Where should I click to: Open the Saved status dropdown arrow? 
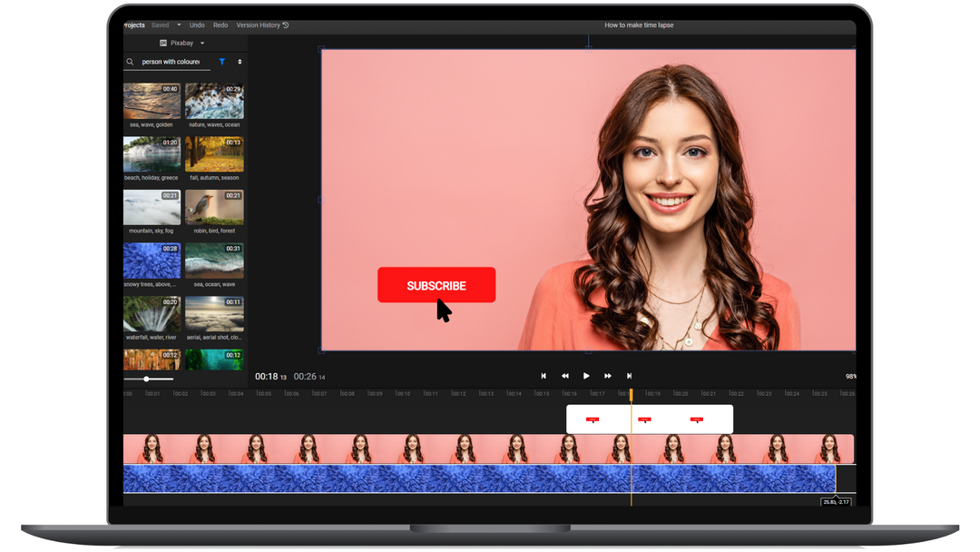tap(179, 25)
